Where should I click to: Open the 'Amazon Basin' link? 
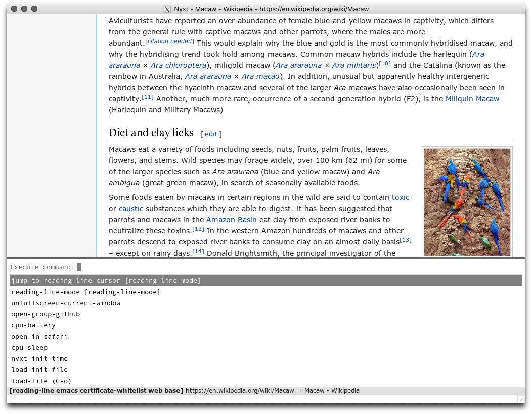232,220
